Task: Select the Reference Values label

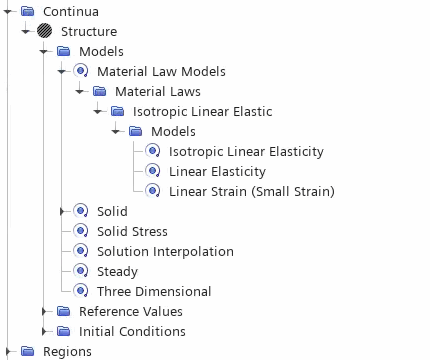Action: click(x=131, y=311)
